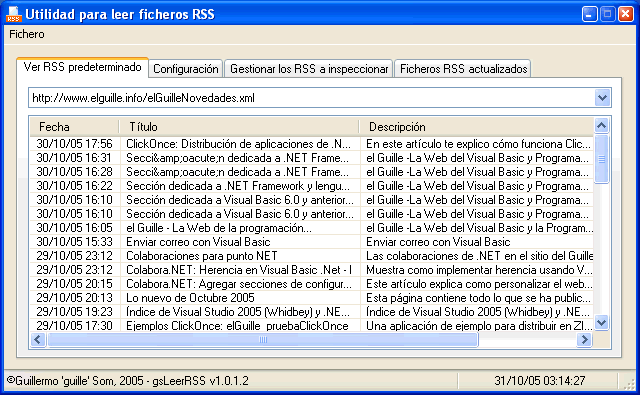Sort by the Título column header
The image size is (640, 395).
click(x=239, y=127)
